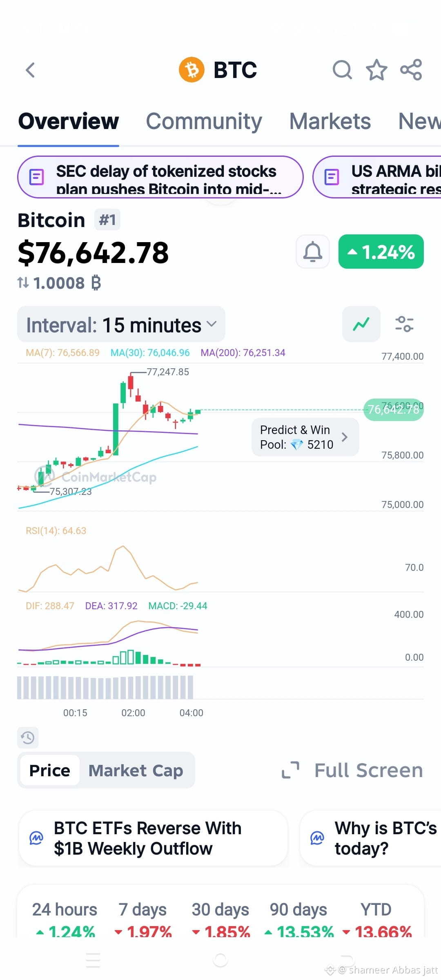Tap DIF: 288.47 label

click(50, 606)
